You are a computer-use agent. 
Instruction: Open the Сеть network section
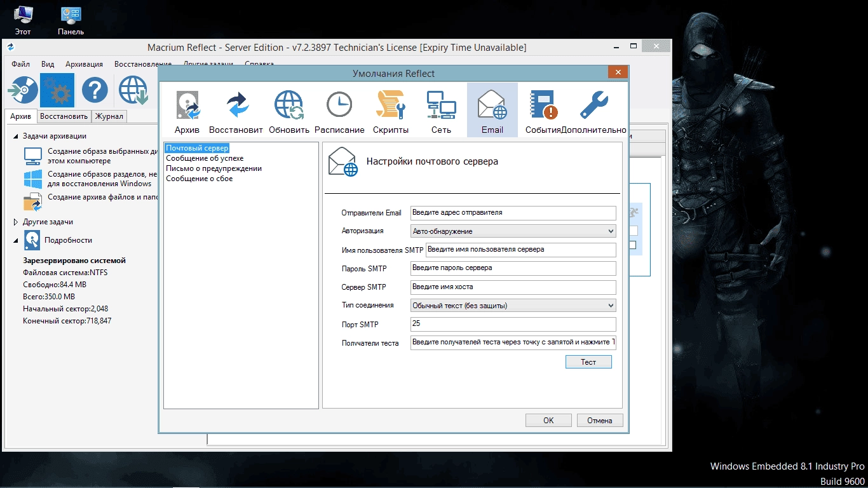pyautogui.click(x=441, y=110)
